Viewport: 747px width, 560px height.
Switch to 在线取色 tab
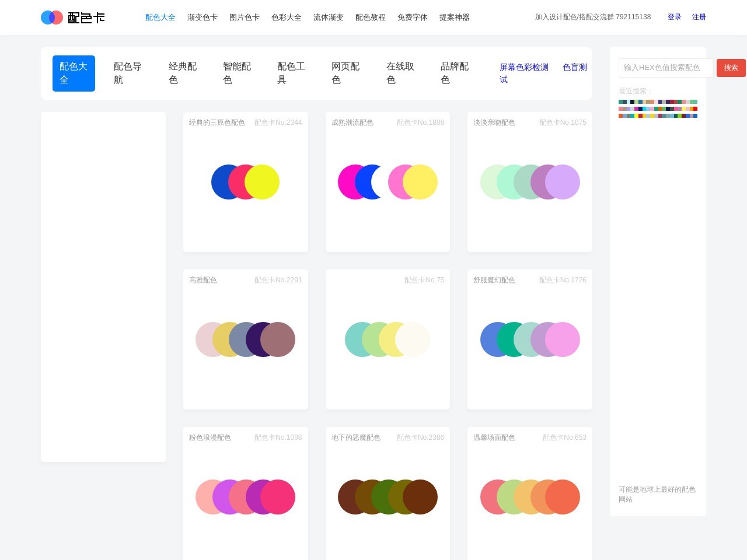click(400, 73)
